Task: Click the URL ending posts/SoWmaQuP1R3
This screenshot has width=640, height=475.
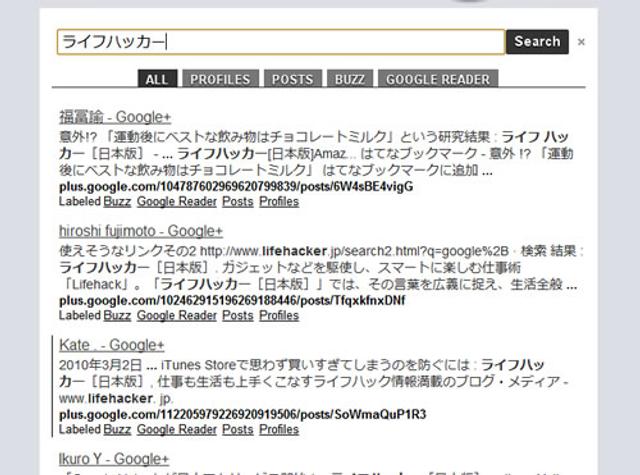Action: click(242, 415)
